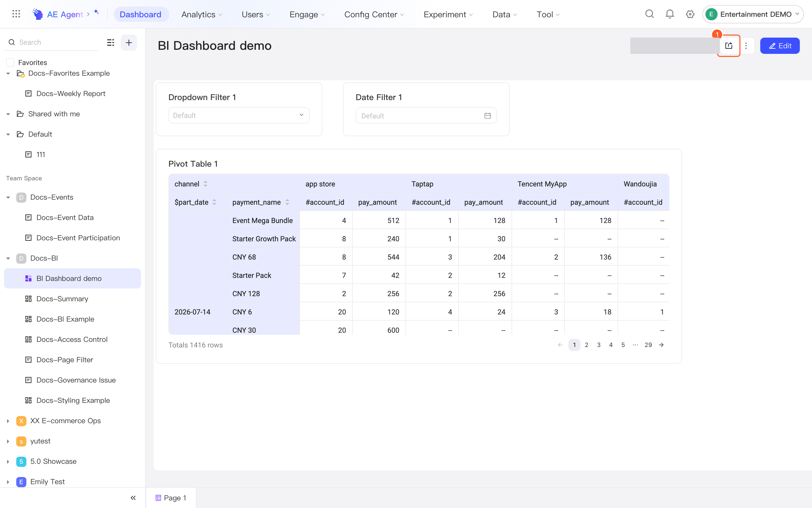This screenshot has width=812, height=508.
Task: Collapse the Docs-Favorites Example folder
Action: [x=8, y=73]
